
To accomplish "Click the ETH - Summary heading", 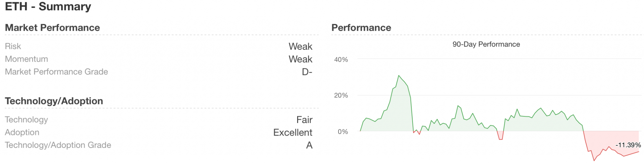I will (48, 6).
